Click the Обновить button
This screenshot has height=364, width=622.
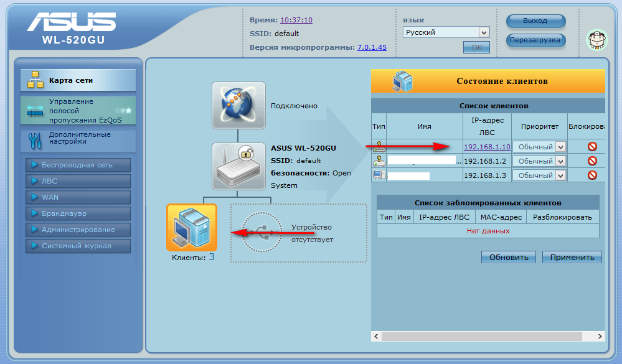tap(509, 257)
